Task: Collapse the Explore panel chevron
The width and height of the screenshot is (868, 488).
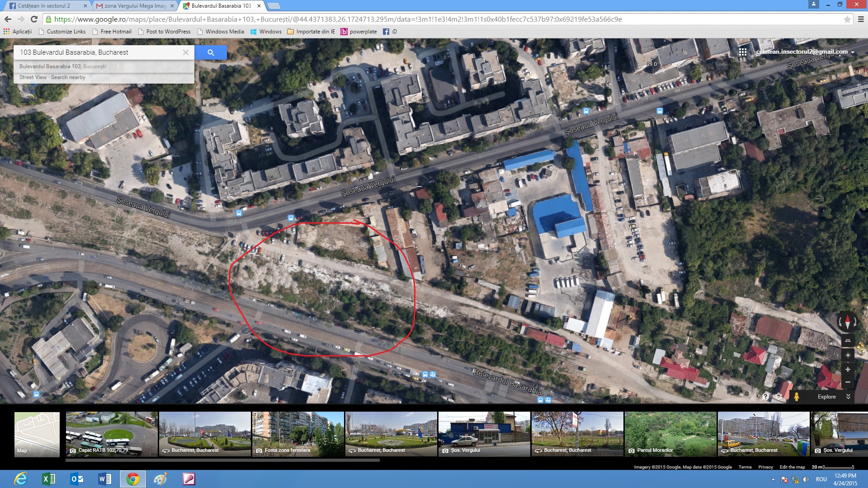Action: (848, 397)
